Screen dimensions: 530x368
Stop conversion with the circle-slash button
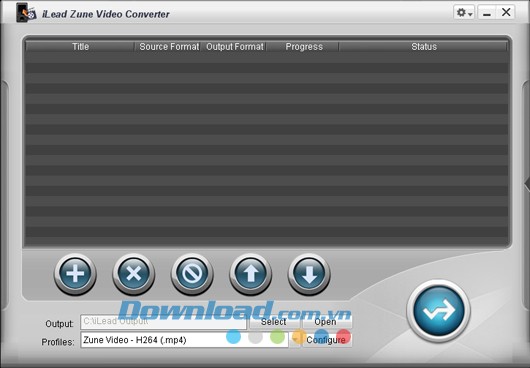(x=192, y=274)
